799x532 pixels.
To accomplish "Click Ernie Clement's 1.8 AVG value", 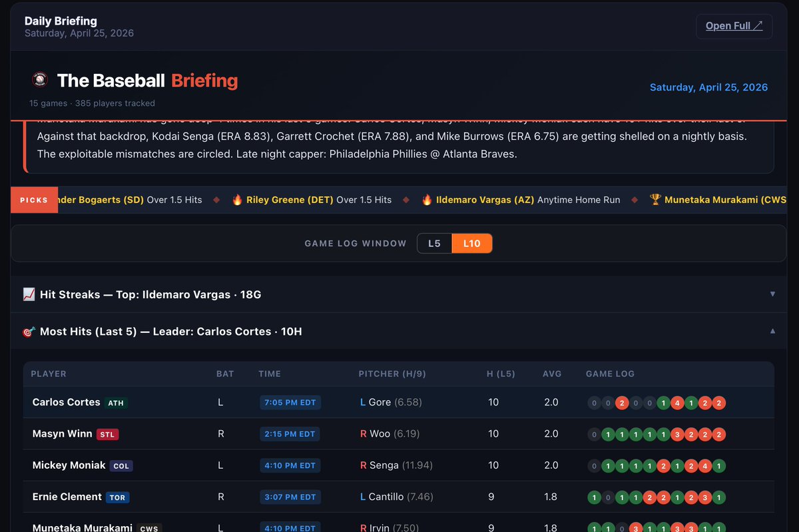I will (x=551, y=497).
